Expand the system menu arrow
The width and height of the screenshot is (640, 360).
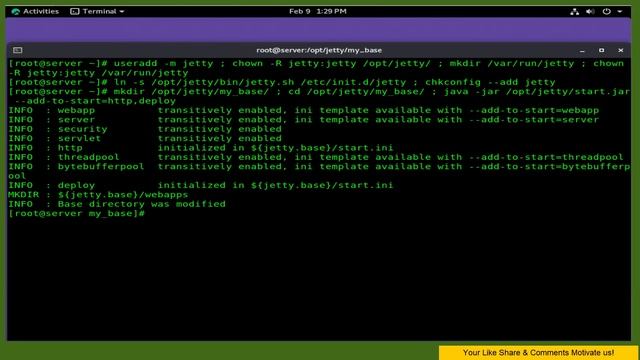[620, 11]
